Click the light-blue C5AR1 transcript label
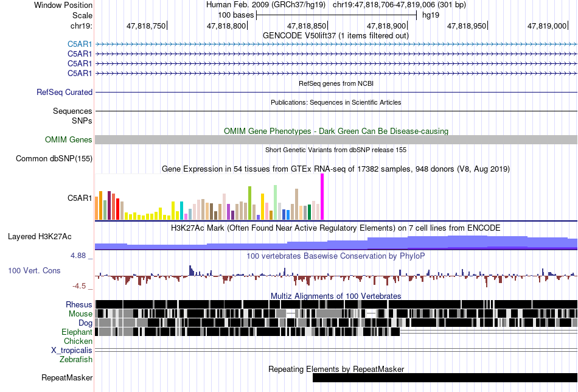The height and width of the screenshot is (392, 578). (80, 44)
